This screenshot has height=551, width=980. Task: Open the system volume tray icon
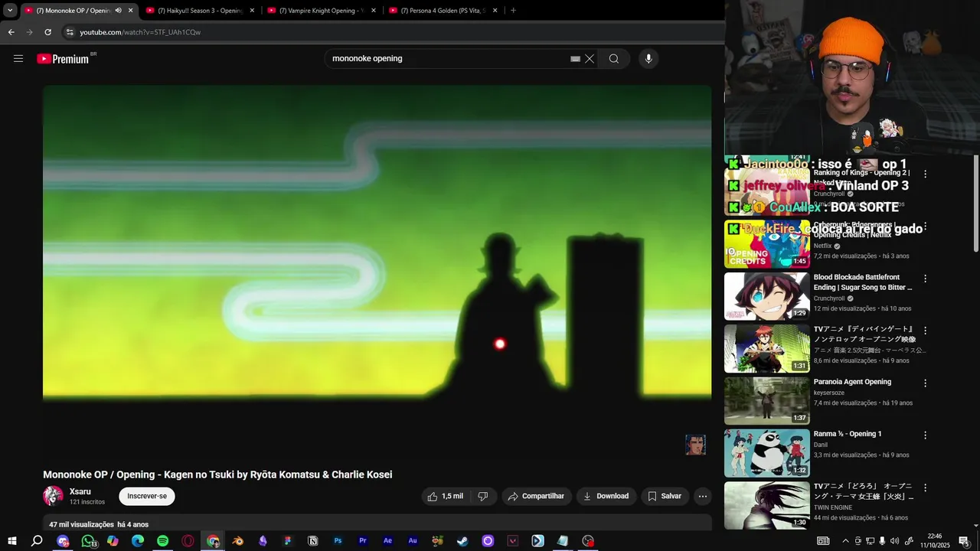point(894,541)
